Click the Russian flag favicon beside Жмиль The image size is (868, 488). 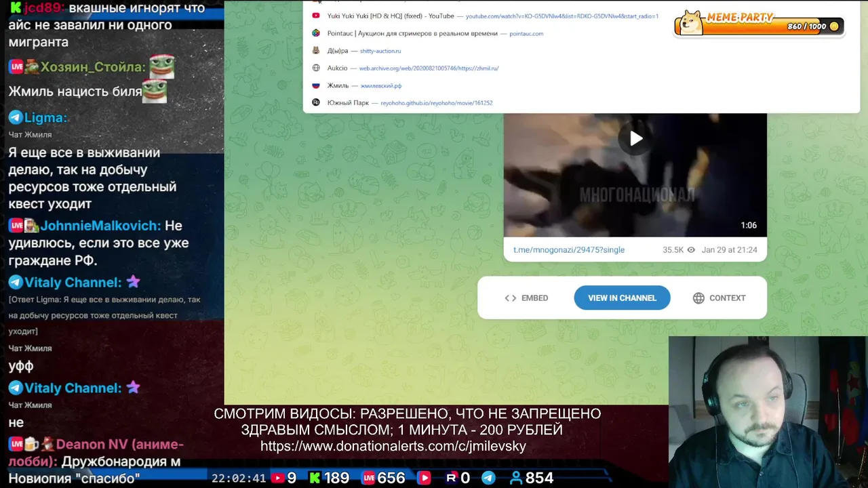316,85
